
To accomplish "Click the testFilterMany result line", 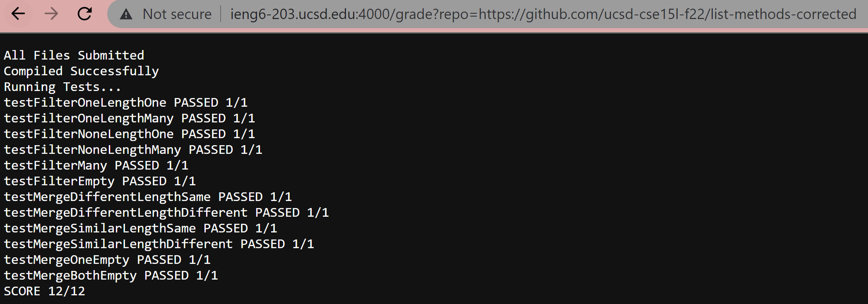I will click(x=96, y=165).
